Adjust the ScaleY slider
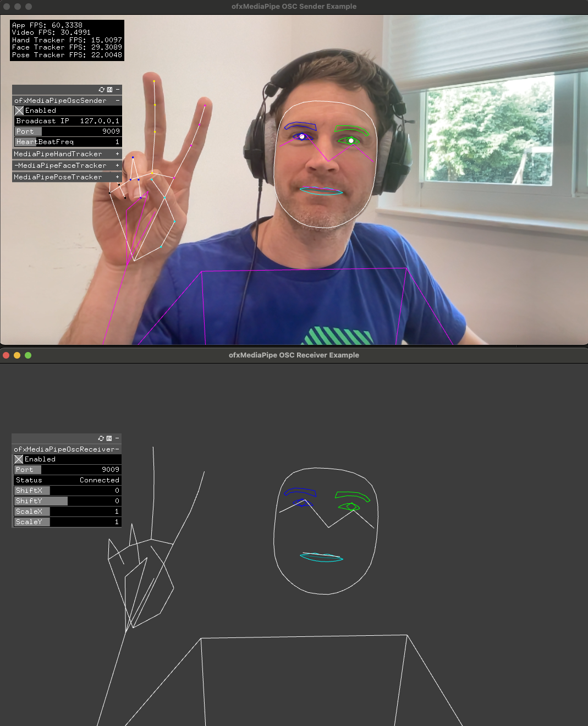 pos(67,522)
